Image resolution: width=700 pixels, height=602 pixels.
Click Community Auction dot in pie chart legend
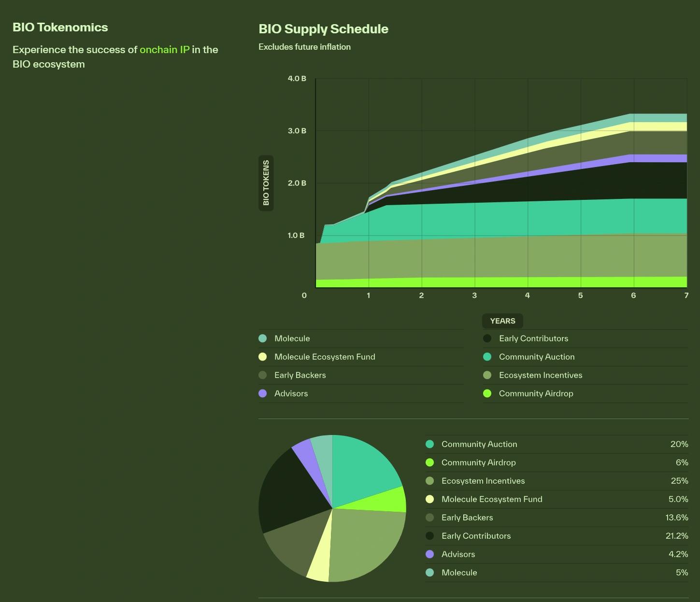pos(429,444)
